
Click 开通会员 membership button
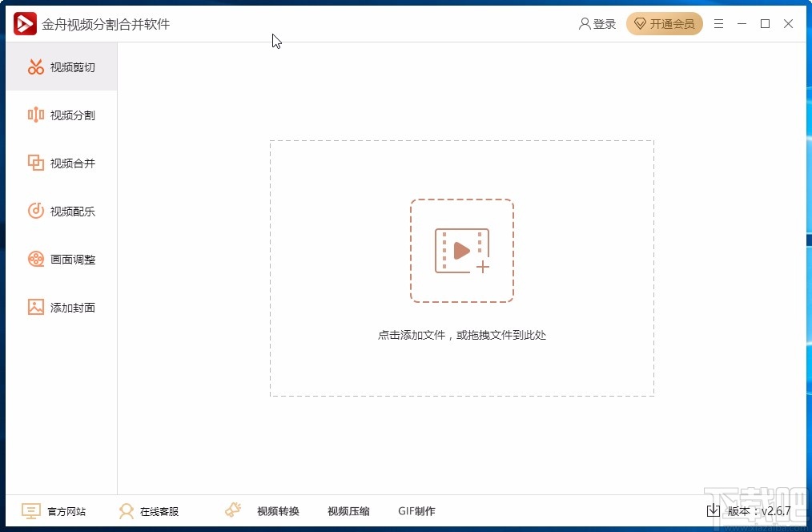click(665, 24)
